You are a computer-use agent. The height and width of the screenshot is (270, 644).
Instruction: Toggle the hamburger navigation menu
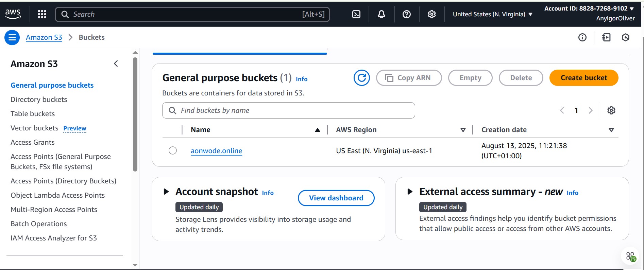pos(12,37)
